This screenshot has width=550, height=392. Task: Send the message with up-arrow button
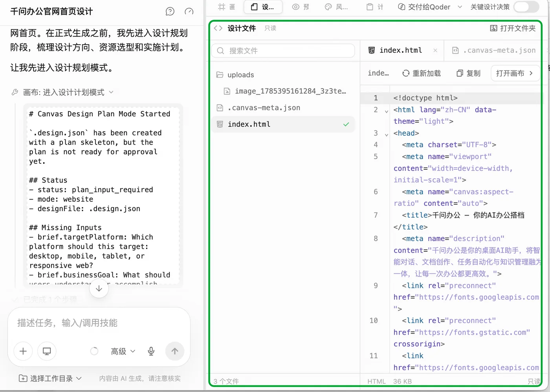click(x=175, y=351)
